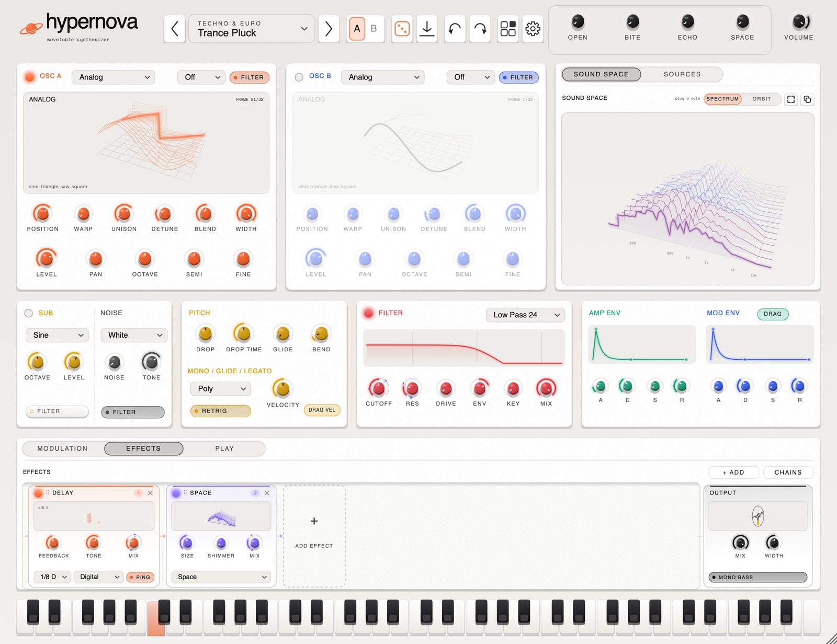
Task: Click the + ADD effects button
Action: [733, 473]
